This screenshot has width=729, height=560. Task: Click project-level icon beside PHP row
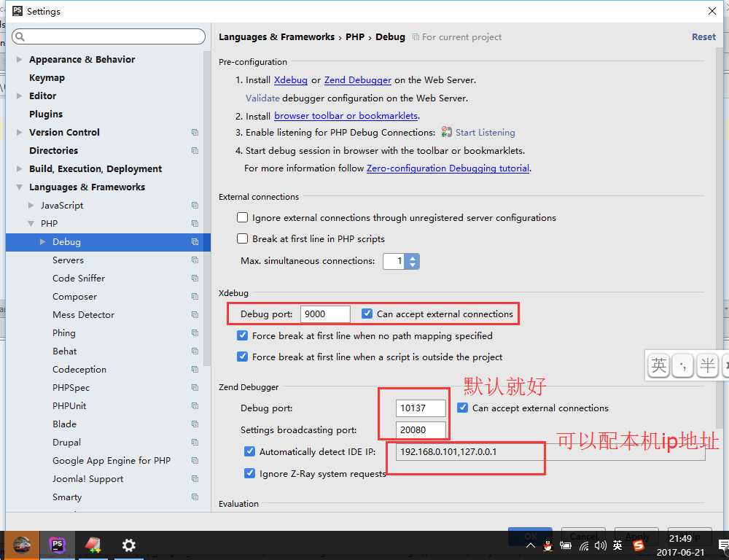(x=195, y=224)
